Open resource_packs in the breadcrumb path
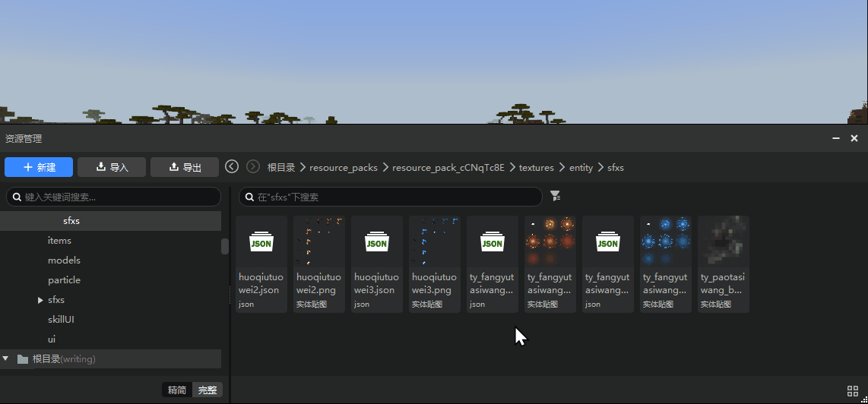 pyautogui.click(x=344, y=167)
